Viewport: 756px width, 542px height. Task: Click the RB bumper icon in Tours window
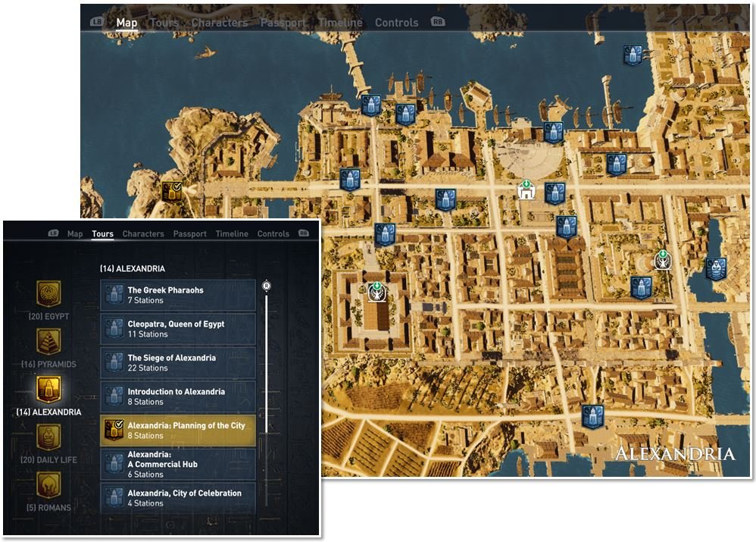point(303,233)
